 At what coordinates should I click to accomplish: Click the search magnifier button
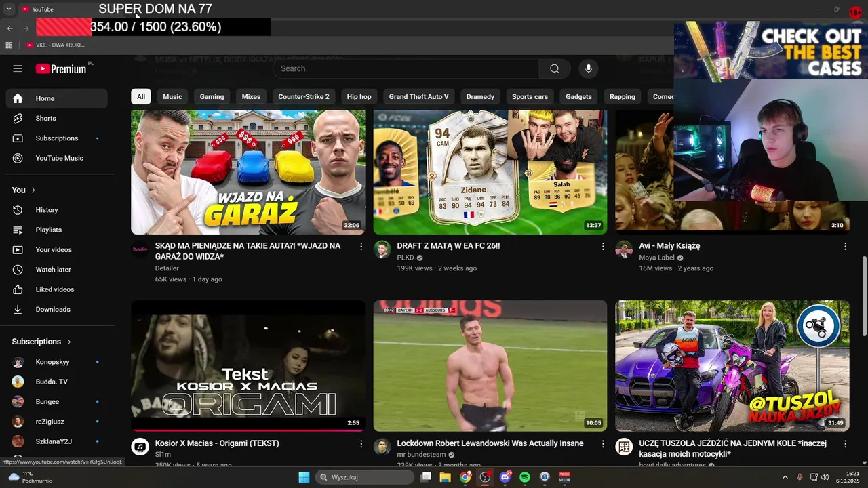[555, 68]
